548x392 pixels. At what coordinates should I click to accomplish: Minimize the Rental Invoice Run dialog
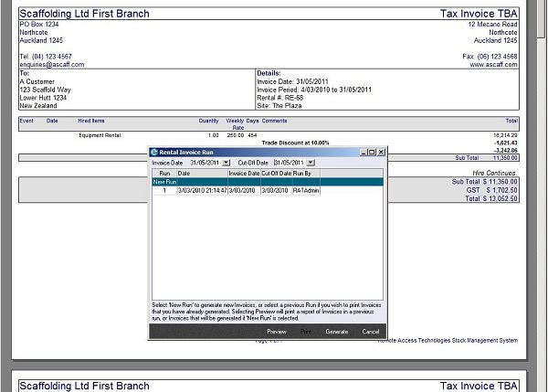(x=363, y=152)
